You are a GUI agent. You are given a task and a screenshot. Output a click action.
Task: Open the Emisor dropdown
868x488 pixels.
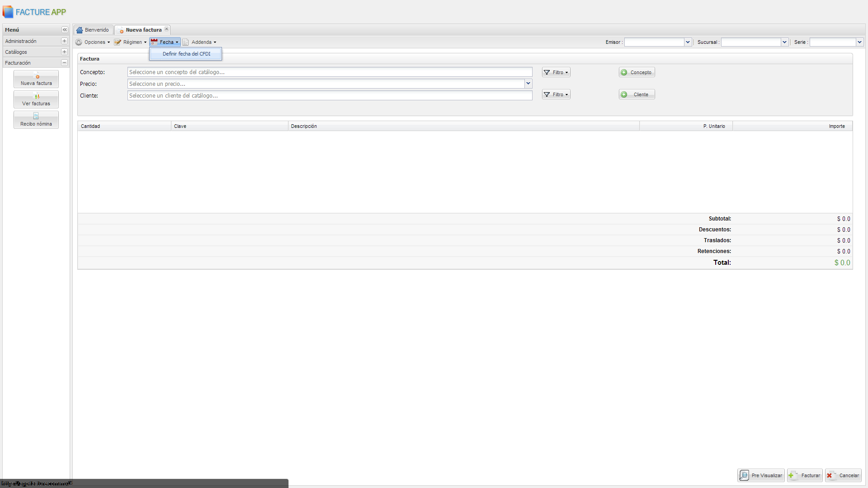click(x=688, y=42)
